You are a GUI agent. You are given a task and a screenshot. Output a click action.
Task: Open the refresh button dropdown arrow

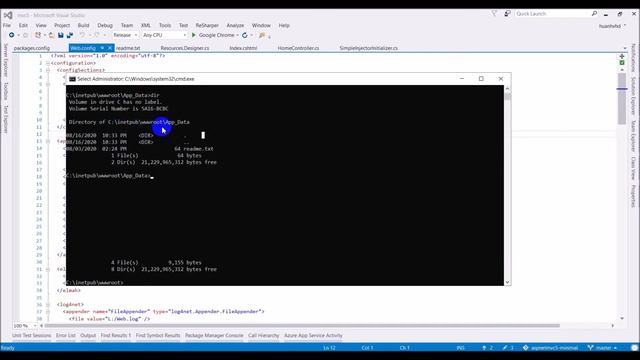pos(251,35)
